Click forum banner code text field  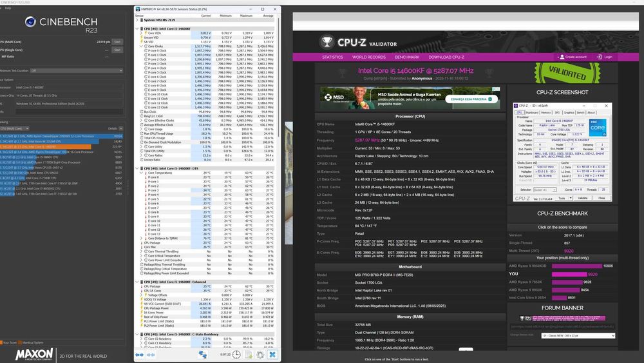click(x=562, y=327)
